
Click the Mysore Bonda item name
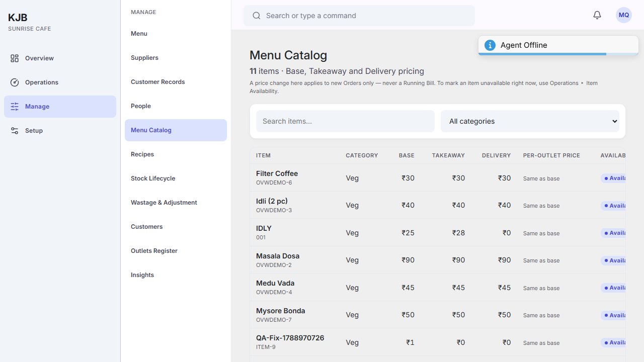(280, 311)
